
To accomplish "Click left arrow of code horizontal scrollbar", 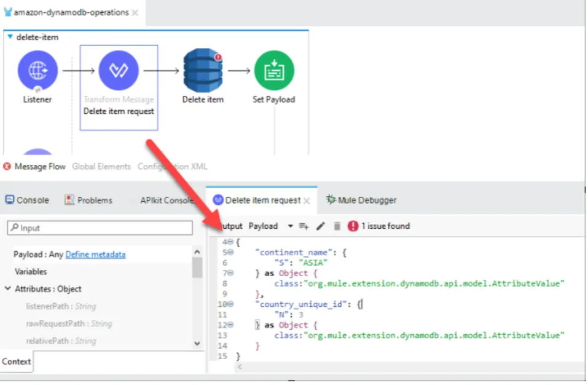I will coord(240,367).
